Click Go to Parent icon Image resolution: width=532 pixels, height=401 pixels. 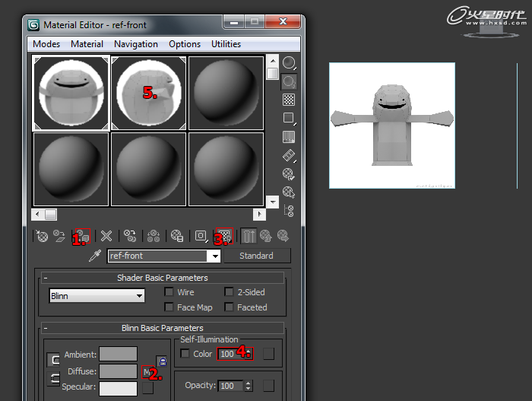266,236
